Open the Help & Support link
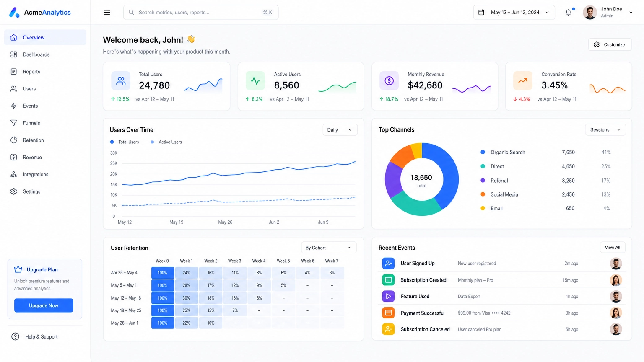644x362 pixels. pos(35,336)
